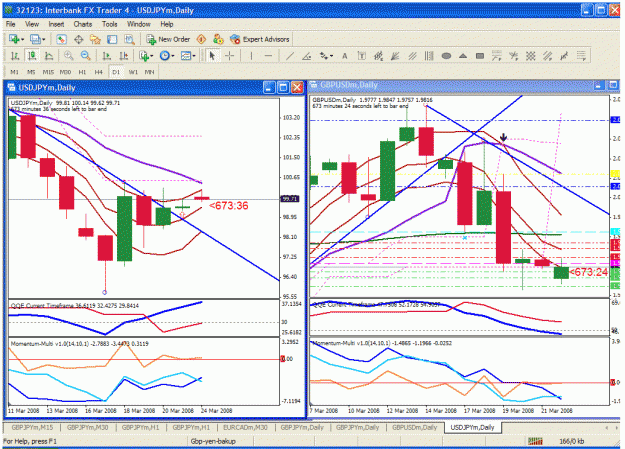Toggle the Expert Advisors button
Image resolution: width=625 pixels, height=449 pixels.
coord(260,39)
